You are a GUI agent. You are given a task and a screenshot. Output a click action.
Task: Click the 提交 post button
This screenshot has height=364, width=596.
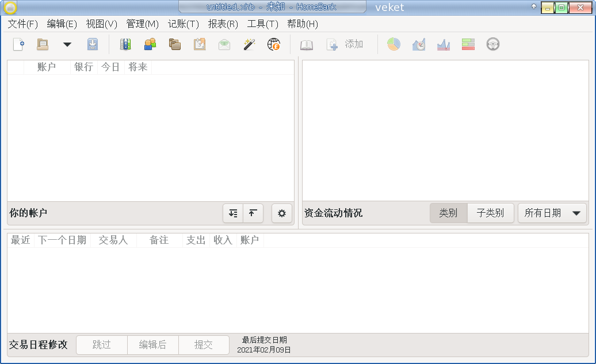(x=204, y=344)
